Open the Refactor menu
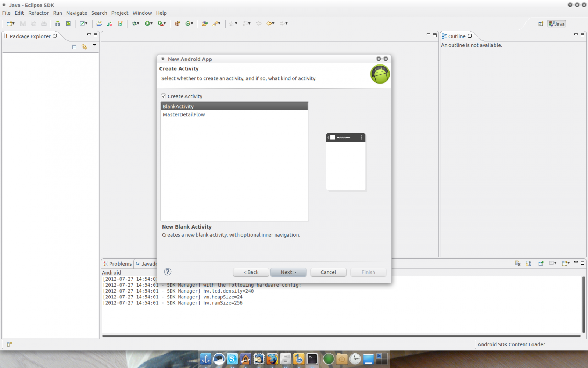 [38, 13]
